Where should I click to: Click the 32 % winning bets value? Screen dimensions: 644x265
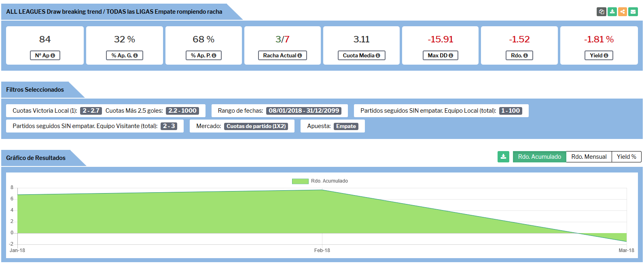[125, 39]
